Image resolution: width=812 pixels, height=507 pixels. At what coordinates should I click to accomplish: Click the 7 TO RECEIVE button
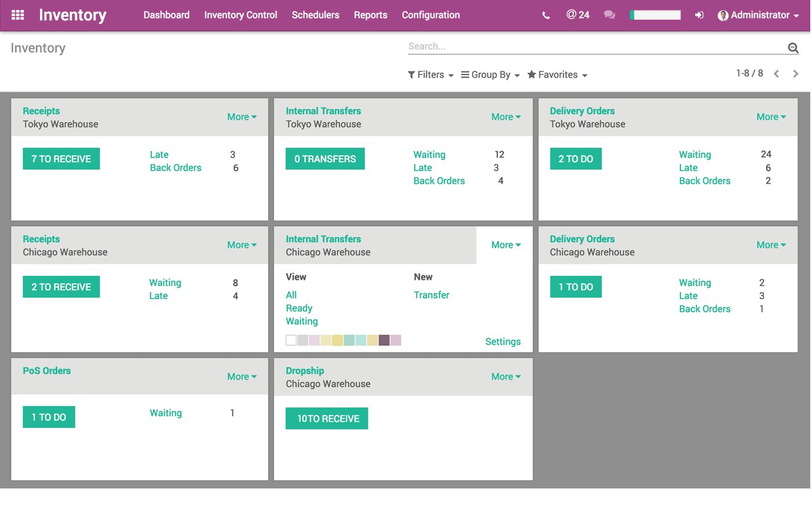pos(61,159)
